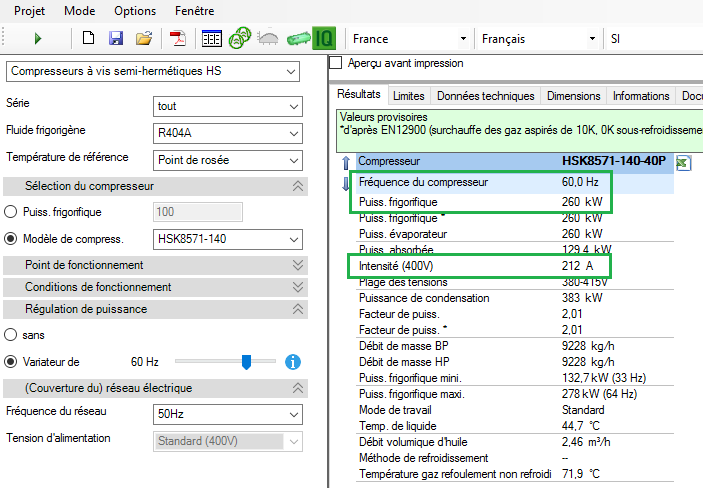Choose 'sans' for power regulation
Image resolution: width=703 pixels, height=488 pixels.
tap(11, 335)
